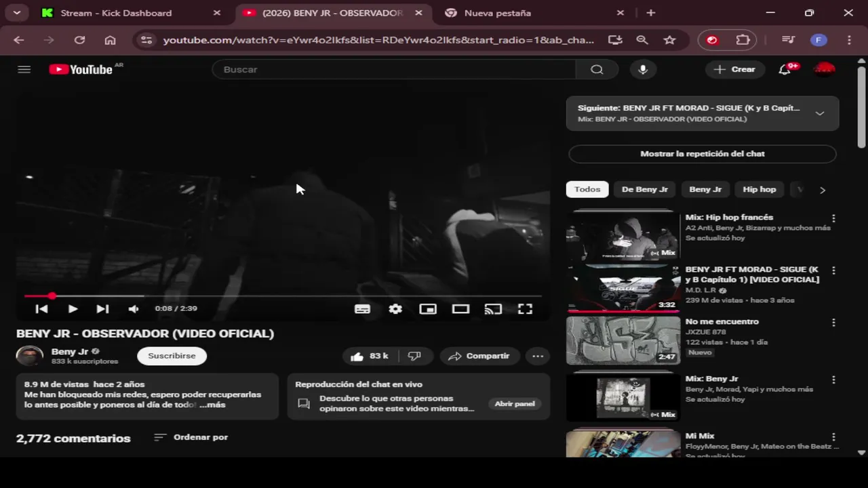
Task: Open a new browser tab
Action: [x=651, y=13]
